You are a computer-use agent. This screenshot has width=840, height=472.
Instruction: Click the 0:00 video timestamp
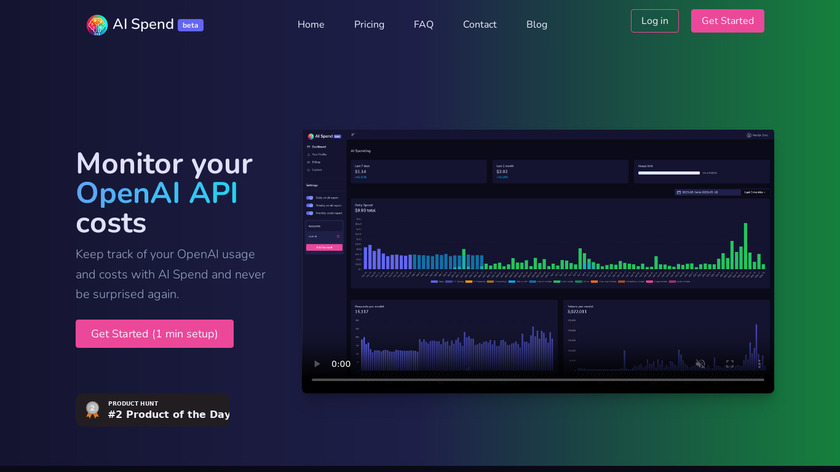[341, 364]
